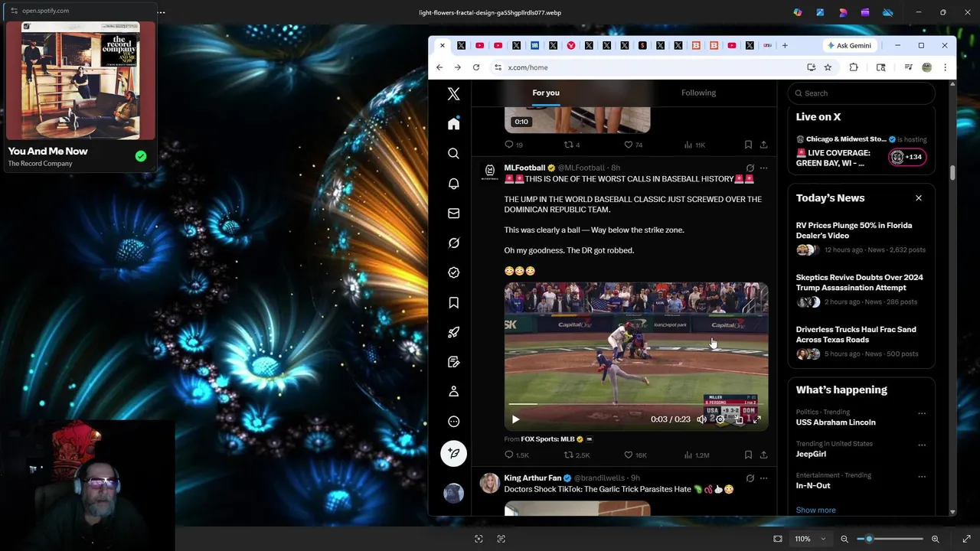This screenshot has width=980, height=551.
Task: Repost the top post showing 4 reposts
Action: point(572,145)
